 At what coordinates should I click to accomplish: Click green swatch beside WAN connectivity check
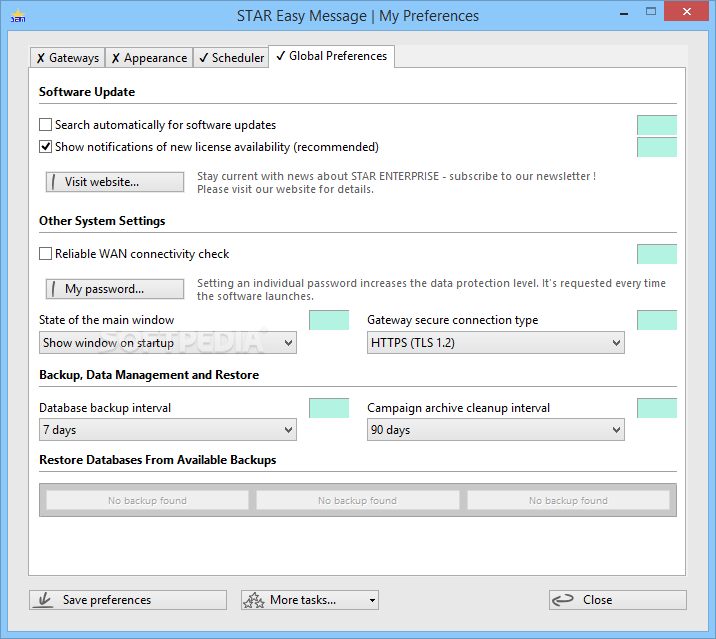(x=657, y=254)
